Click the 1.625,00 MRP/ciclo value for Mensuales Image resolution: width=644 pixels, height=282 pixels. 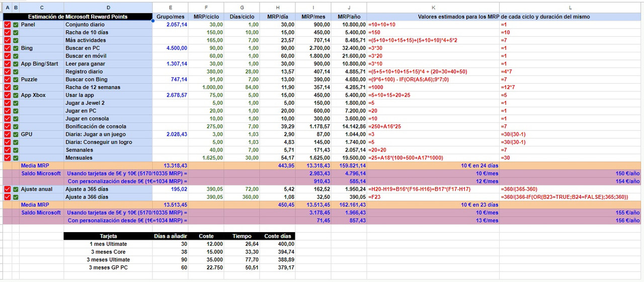(206, 158)
